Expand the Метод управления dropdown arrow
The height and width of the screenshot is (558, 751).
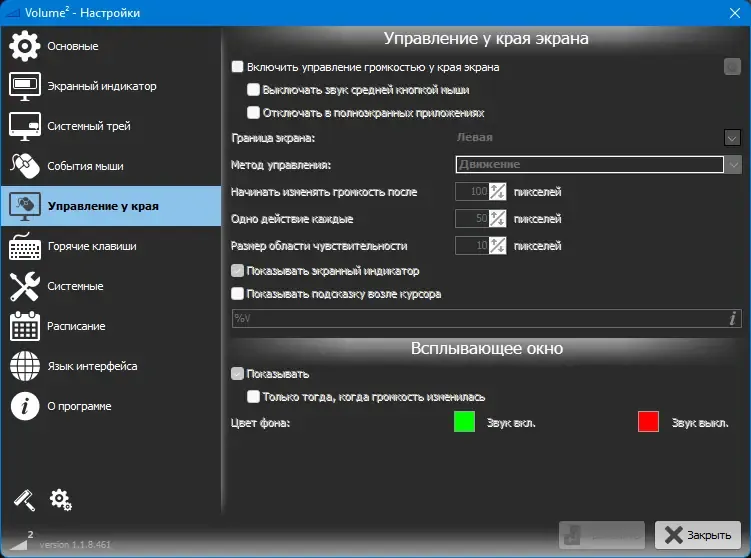pos(733,165)
